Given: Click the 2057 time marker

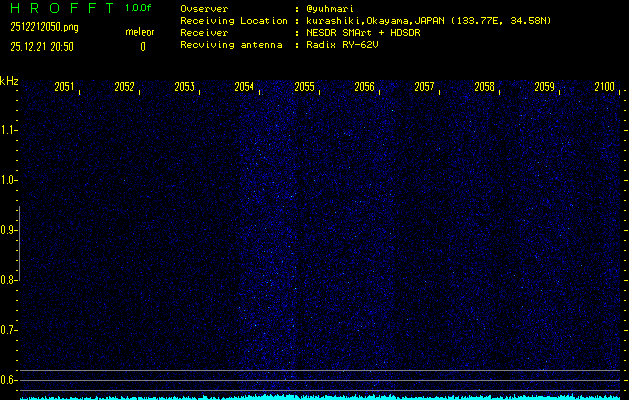Looking at the screenshot, I should pyautogui.click(x=424, y=87).
